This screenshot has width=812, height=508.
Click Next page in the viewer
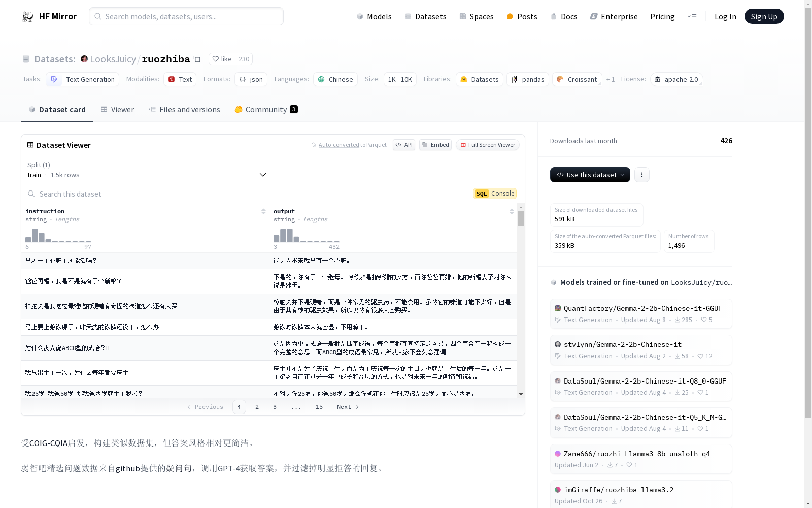pyautogui.click(x=348, y=407)
